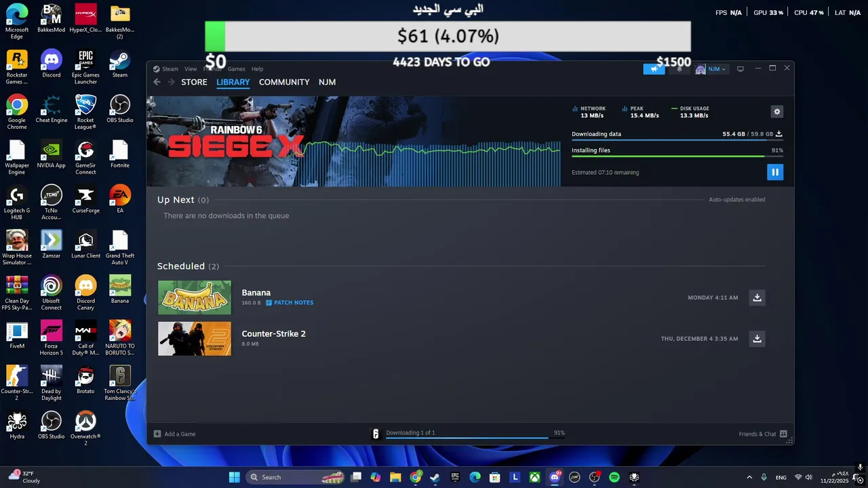Open NVIDIA App desktop shortcut
The height and width of the screenshot is (488, 868).
click(x=52, y=154)
